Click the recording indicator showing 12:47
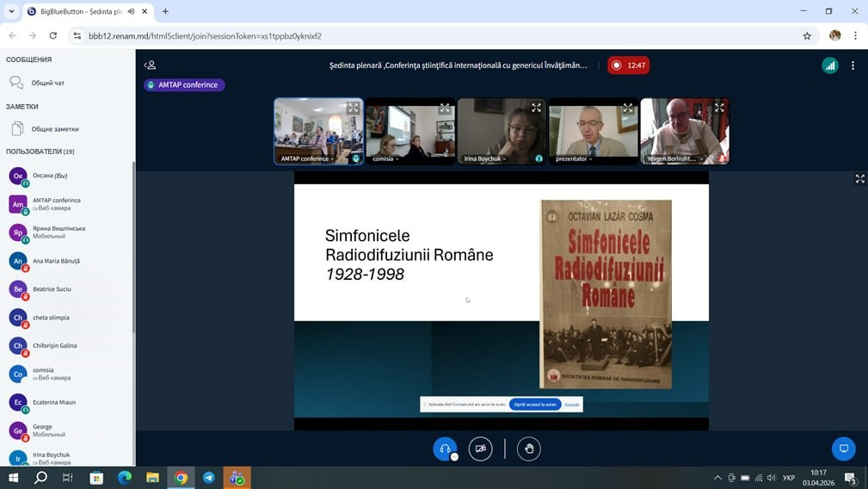 [629, 65]
